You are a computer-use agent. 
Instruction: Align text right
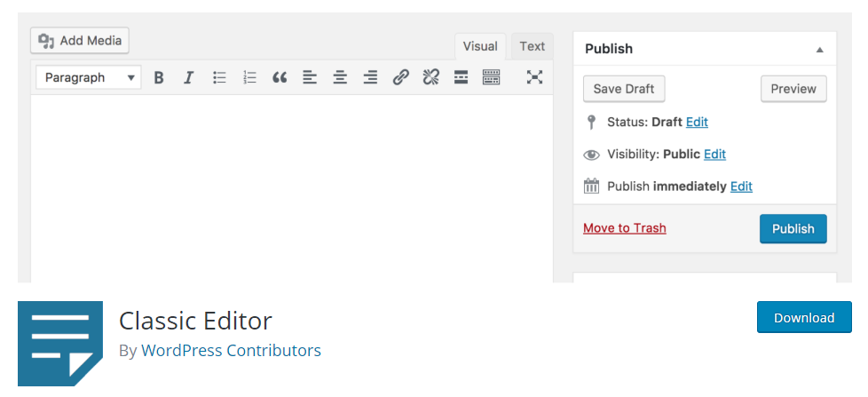[x=370, y=78]
